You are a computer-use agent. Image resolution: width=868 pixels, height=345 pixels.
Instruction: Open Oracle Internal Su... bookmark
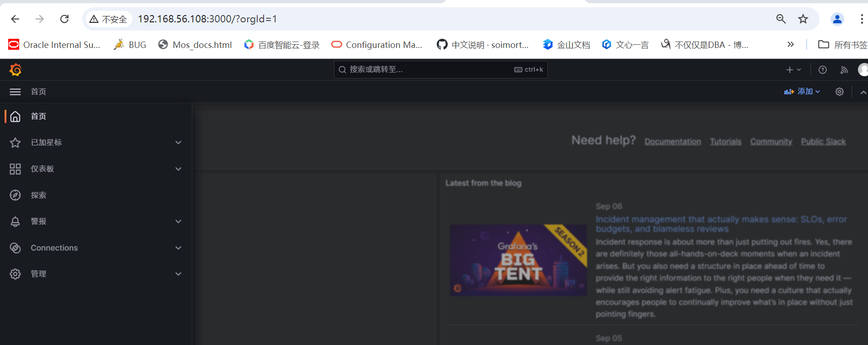point(54,45)
